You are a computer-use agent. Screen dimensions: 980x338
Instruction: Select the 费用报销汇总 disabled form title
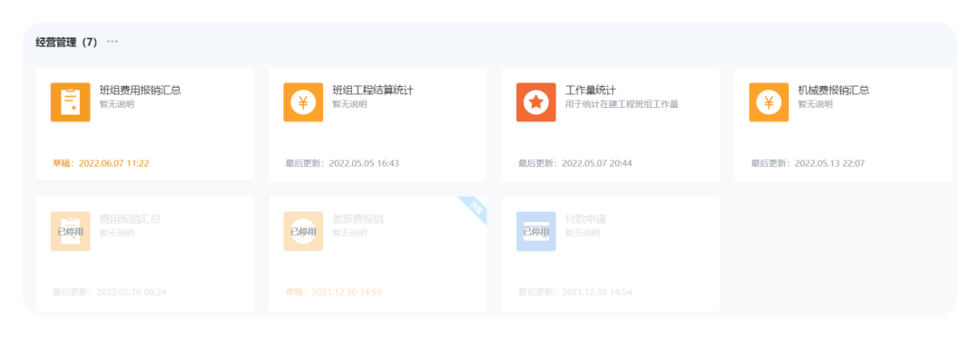click(130, 219)
